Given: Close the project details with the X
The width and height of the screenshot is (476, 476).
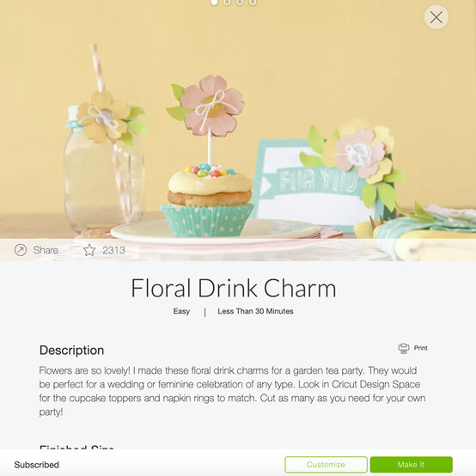Looking at the screenshot, I should pyautogui.click(x=436, y=17).
